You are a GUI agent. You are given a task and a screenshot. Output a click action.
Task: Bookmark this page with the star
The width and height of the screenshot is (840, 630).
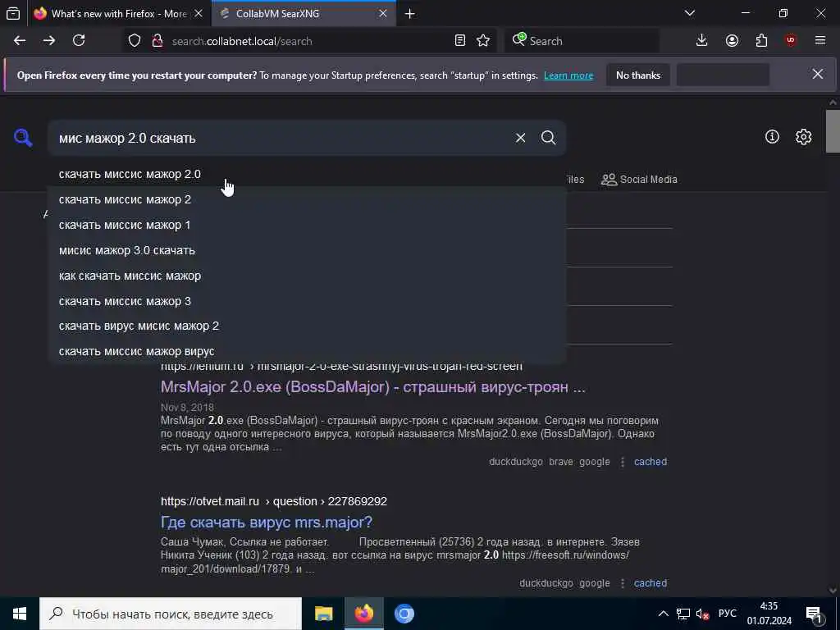483,41
